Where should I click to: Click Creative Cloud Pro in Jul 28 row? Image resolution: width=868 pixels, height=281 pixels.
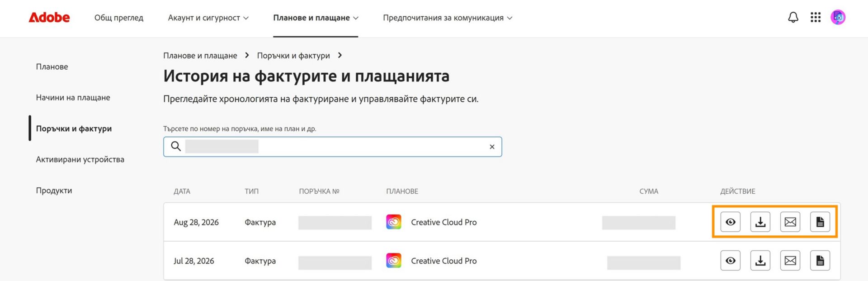pyautogui.click(x=444, y=261)
